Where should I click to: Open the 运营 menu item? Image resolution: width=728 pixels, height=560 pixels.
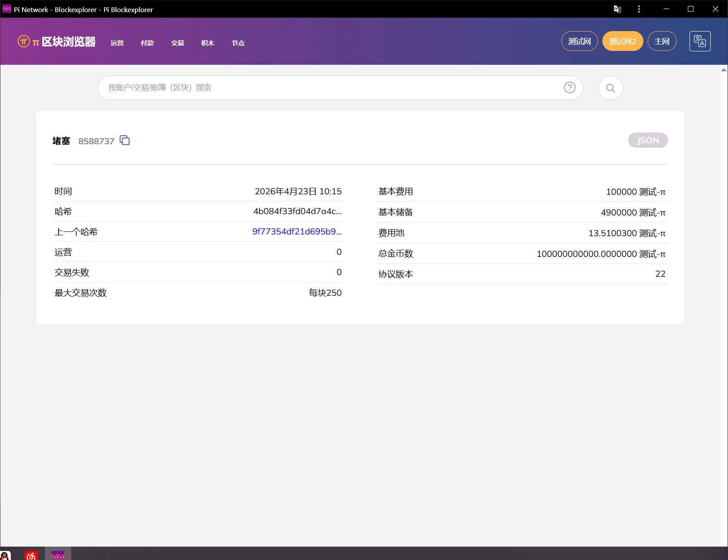(117, 43)
